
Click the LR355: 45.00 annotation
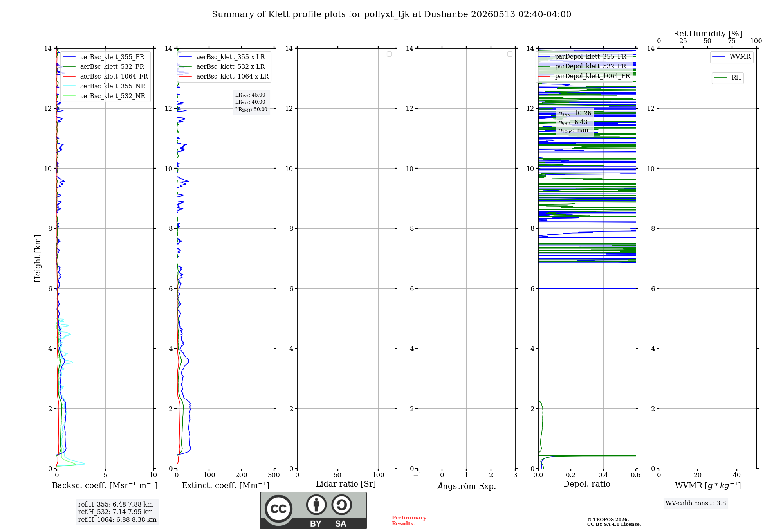[x=250, y=95]
